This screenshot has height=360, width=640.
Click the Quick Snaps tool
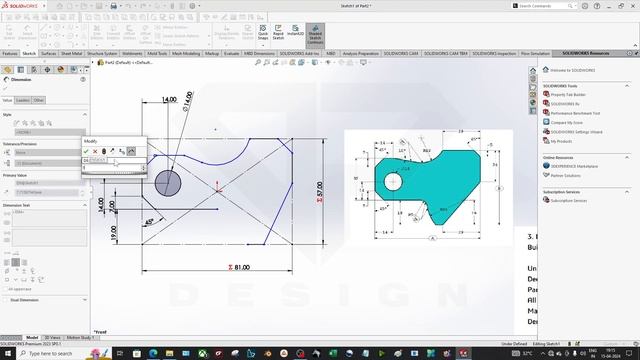[x=263, y=32]
